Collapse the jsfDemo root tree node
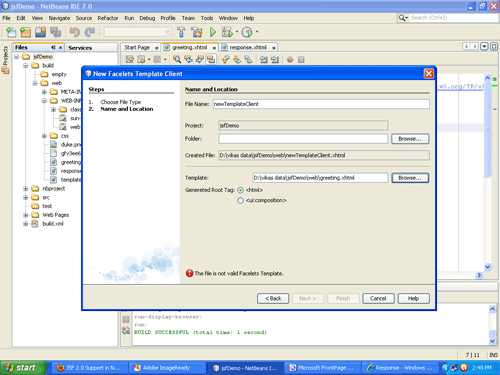This screenshot has height=375, width=500. tap(16, 57)
